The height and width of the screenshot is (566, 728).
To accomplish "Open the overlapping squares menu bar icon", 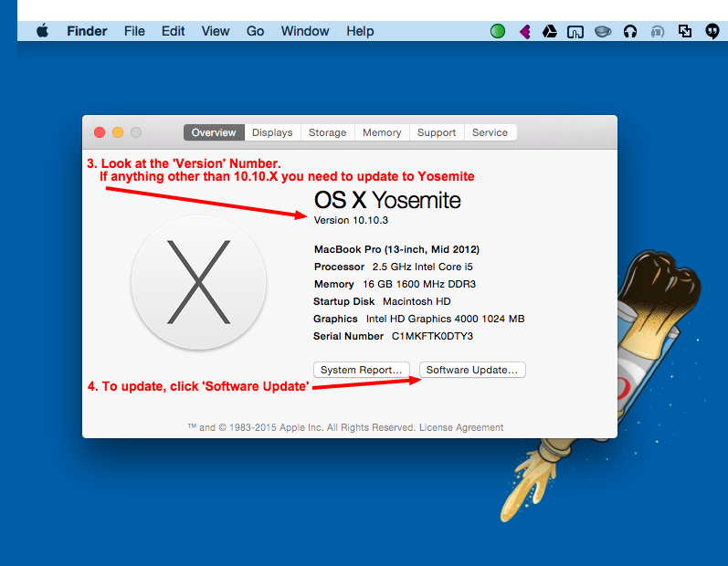I will click(685, 31).
